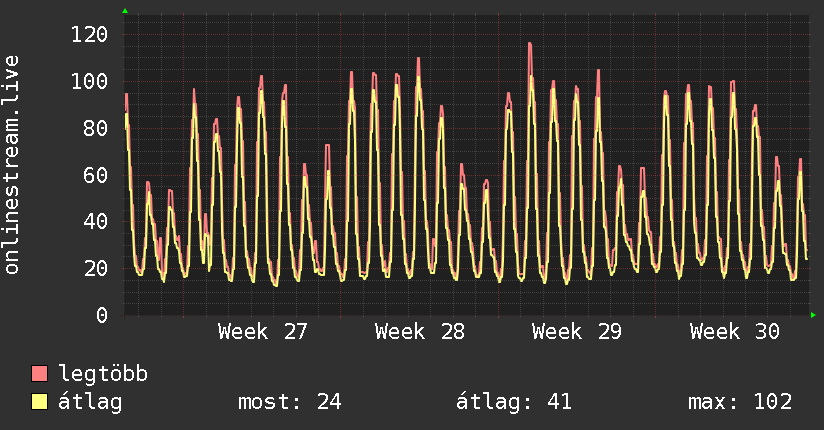
Task: Click the Week 27 axis label
Action: point(263,332)
